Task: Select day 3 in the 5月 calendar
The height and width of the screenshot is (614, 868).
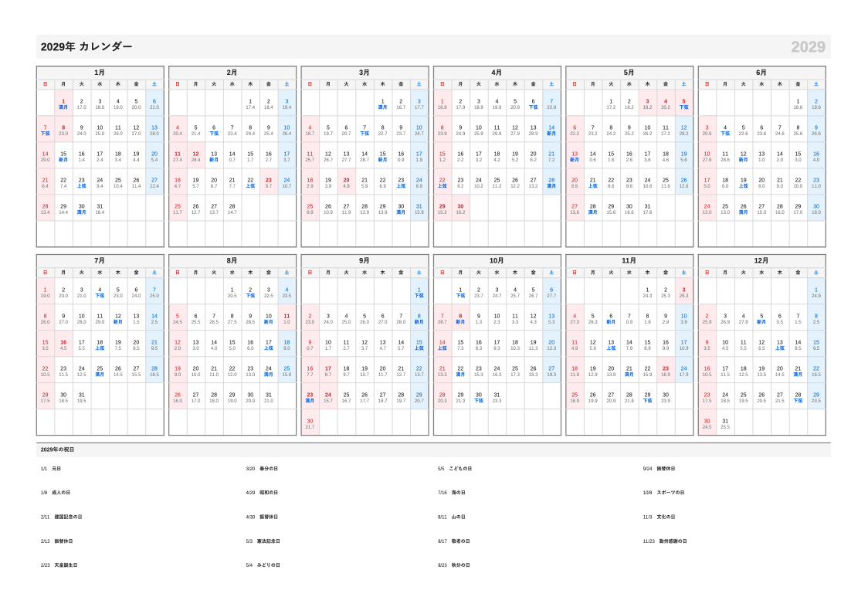Action: 647,103
